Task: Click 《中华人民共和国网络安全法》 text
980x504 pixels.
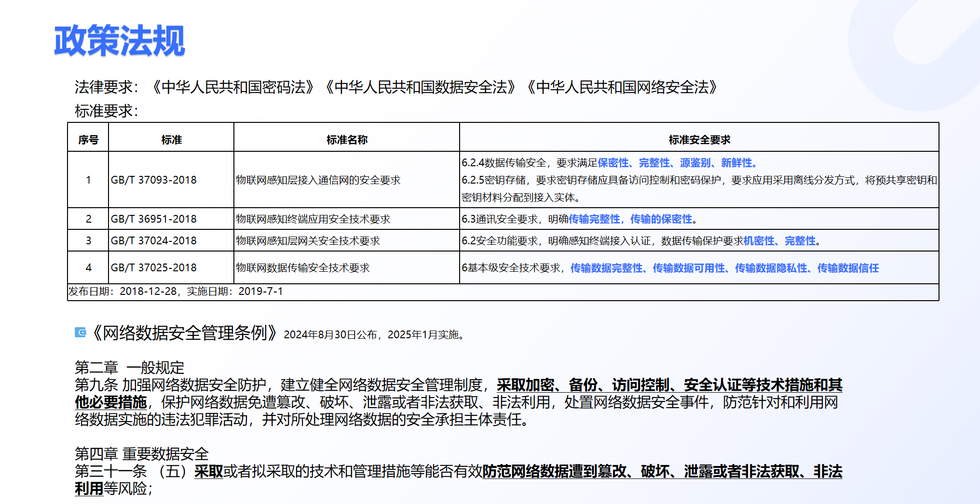Action: tap(622, 87)
